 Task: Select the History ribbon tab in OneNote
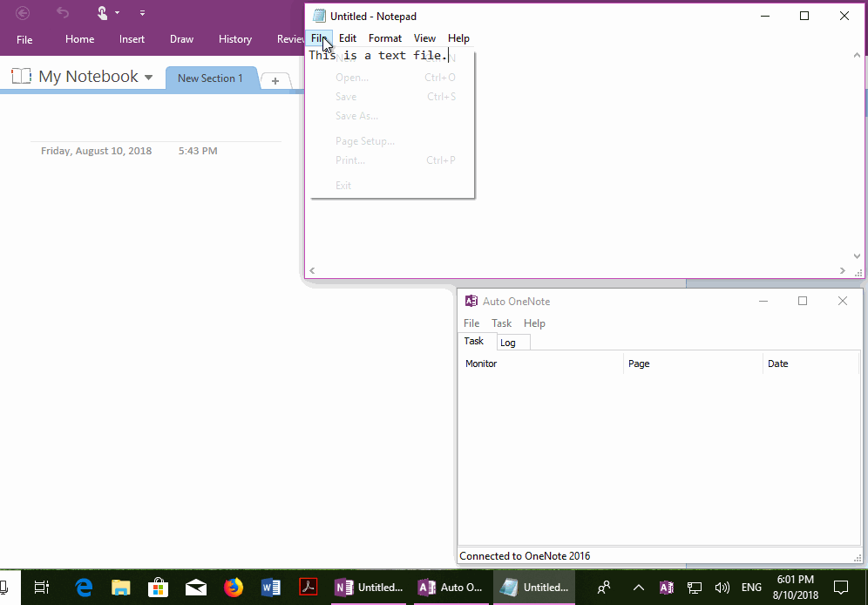tap(234, 38)
